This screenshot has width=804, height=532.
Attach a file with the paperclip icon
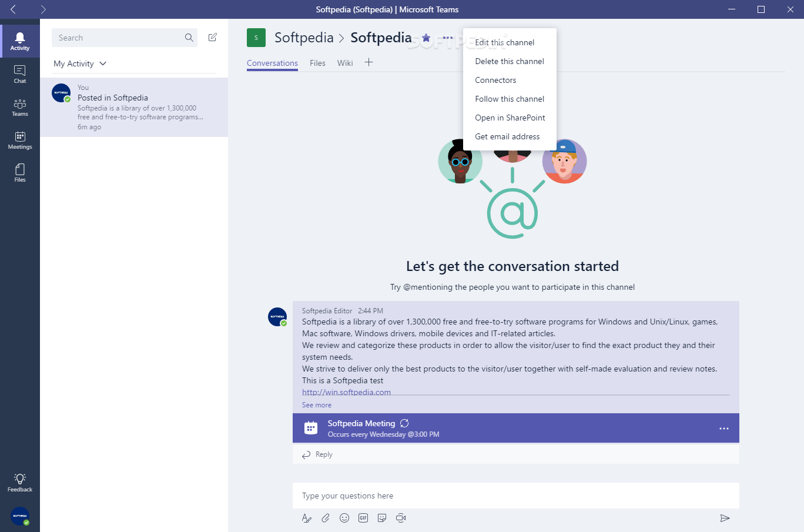pyautogui.click(x=326, y=518)
